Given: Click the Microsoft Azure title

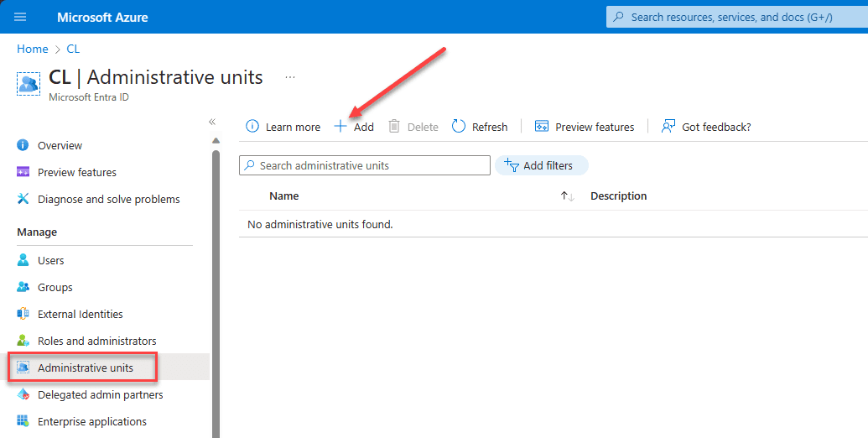Looking at the screenshot, I should pos(102,17).
